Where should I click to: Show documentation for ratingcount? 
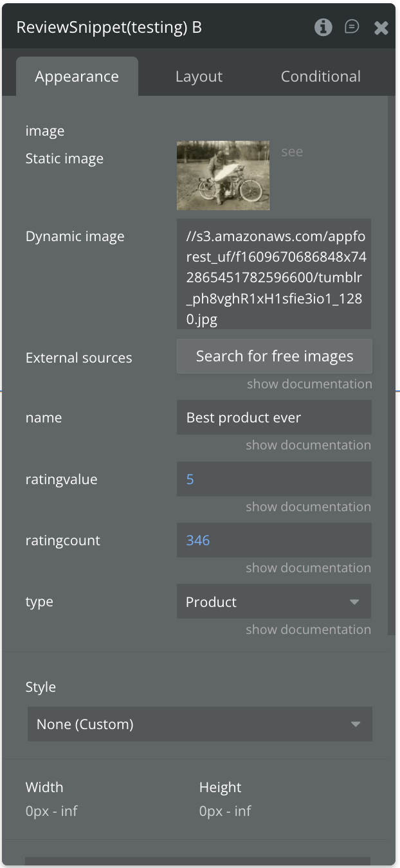pyautogui.click(x=308, y=568)
